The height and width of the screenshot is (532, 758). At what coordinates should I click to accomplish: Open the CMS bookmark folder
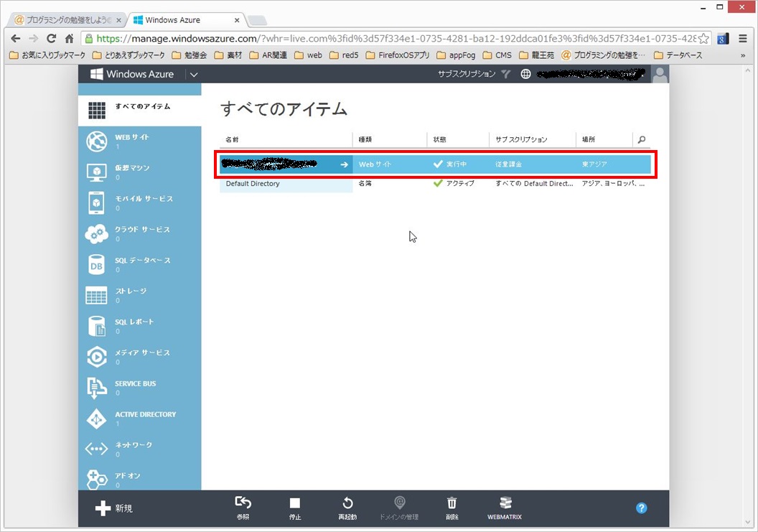tap(497, 55)
